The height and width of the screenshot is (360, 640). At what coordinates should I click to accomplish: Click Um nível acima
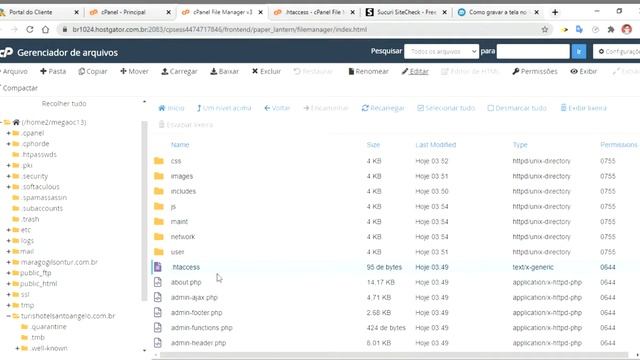[x=224, y=108]
